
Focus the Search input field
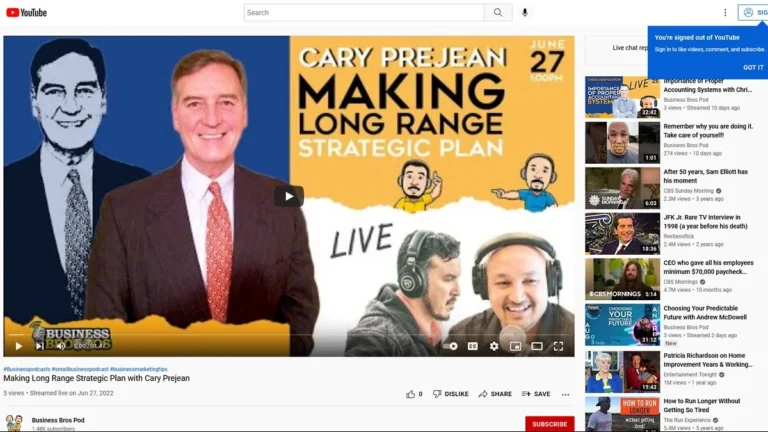[364, 13]
